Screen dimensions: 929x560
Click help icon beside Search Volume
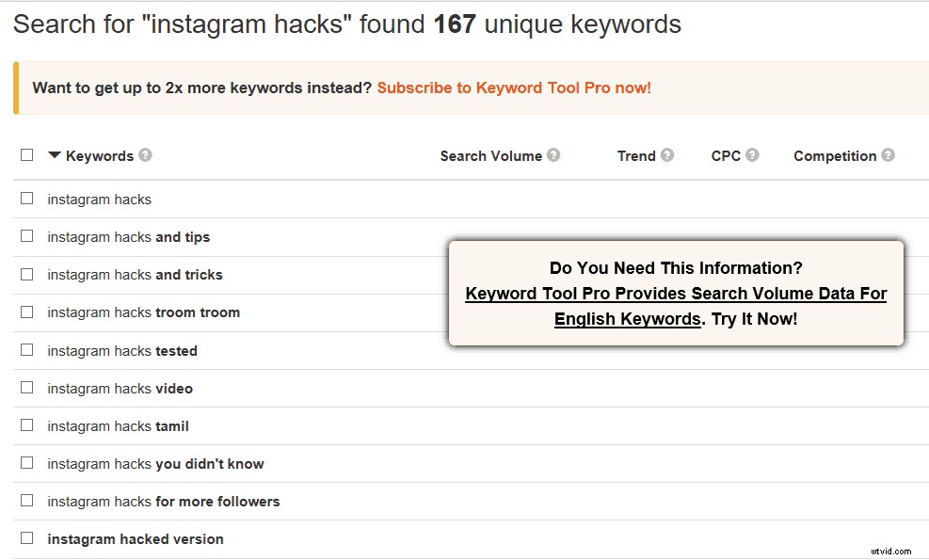pos(553,155)
